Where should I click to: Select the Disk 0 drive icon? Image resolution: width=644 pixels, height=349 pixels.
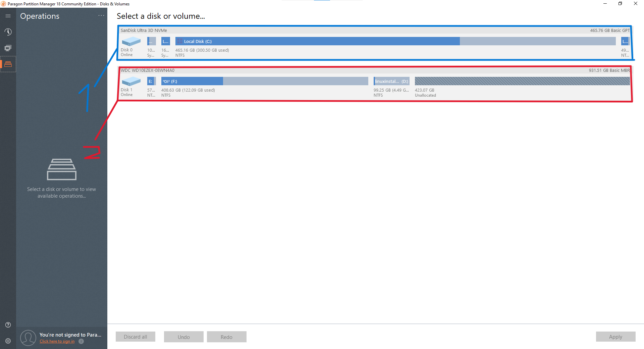tap(131, 41)
